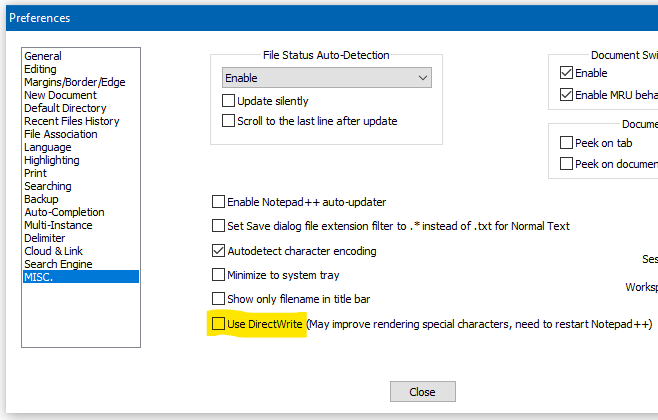Open File Status Auto-Detection dropdown
Viewport: 658px width, 420px height.
[x=326, y=78]
